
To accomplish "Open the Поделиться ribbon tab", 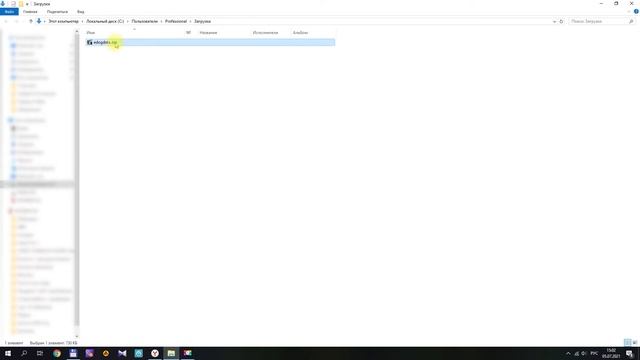I will pyautogui.click(x=57, y=12).
